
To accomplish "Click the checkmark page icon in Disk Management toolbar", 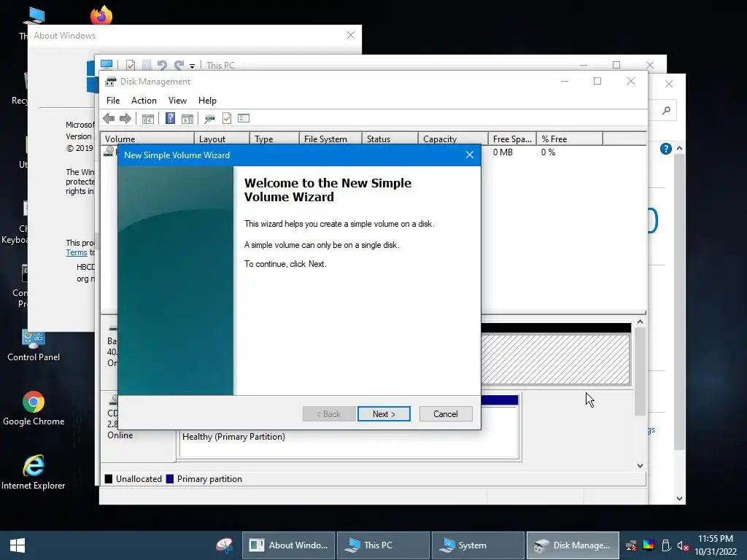I will (227, 118).
